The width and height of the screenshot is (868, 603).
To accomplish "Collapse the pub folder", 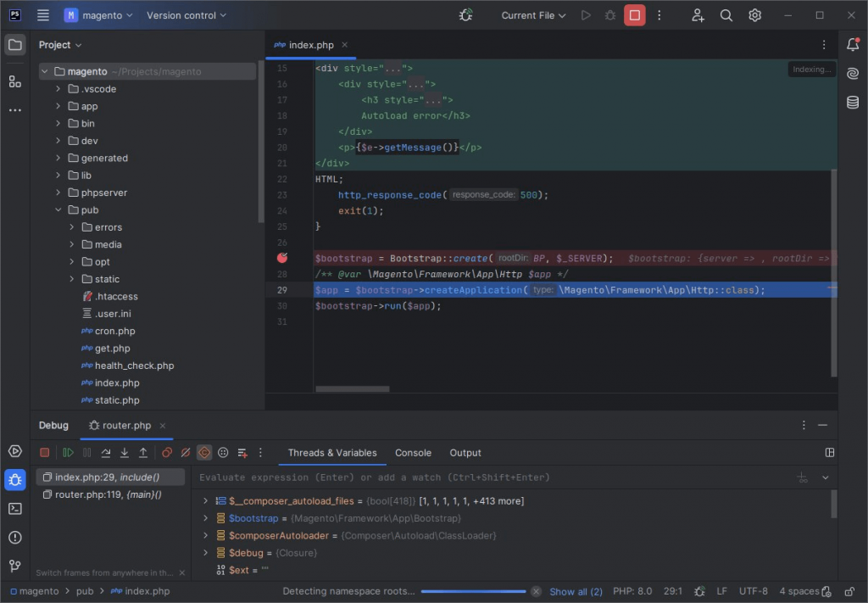I will (58, 209).
